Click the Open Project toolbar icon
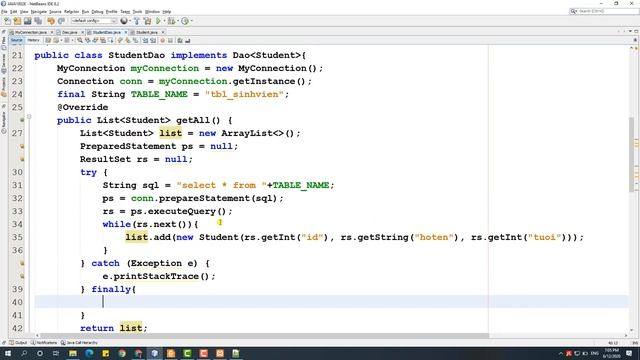The height and width of the screenshot is (360, 640). pos(28,21)
